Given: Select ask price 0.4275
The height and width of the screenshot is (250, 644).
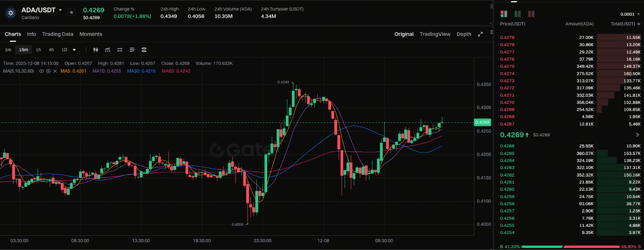Looking at the screenshot, I should point(507,66).
